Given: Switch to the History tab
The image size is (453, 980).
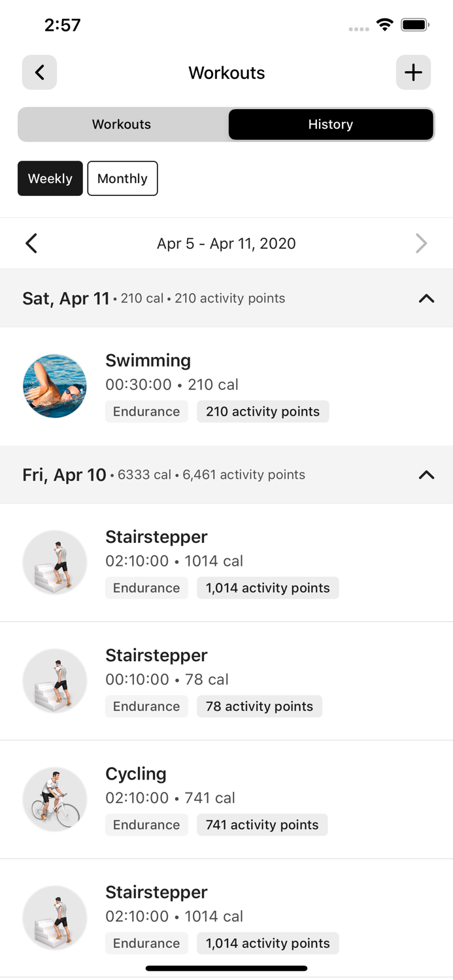Looking at the screenshot, I should 331,124.
